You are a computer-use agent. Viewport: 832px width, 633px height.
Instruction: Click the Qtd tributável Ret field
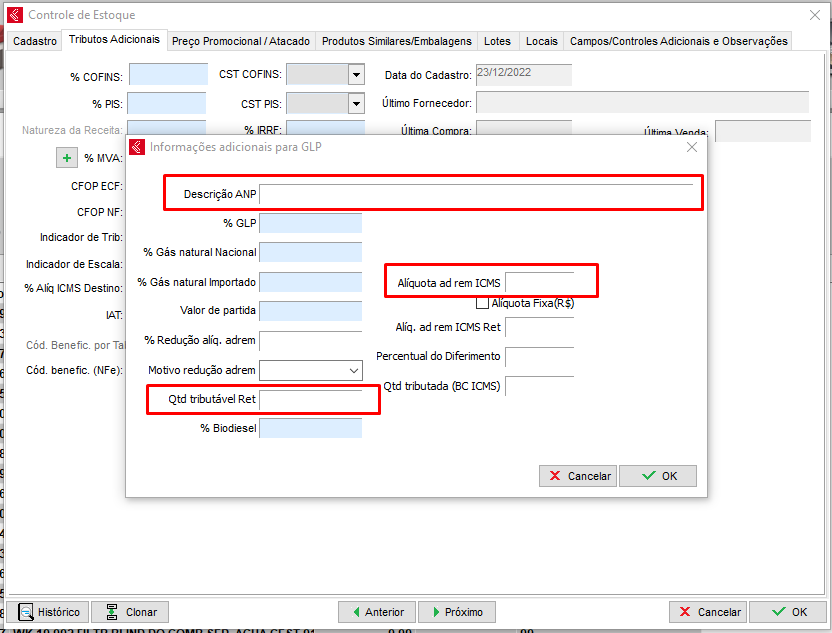click(310, 400)
